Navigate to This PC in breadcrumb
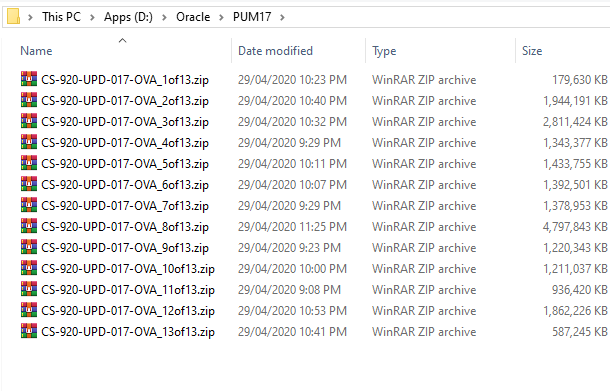This screenshot has width=610, height=391. (61, 17)
